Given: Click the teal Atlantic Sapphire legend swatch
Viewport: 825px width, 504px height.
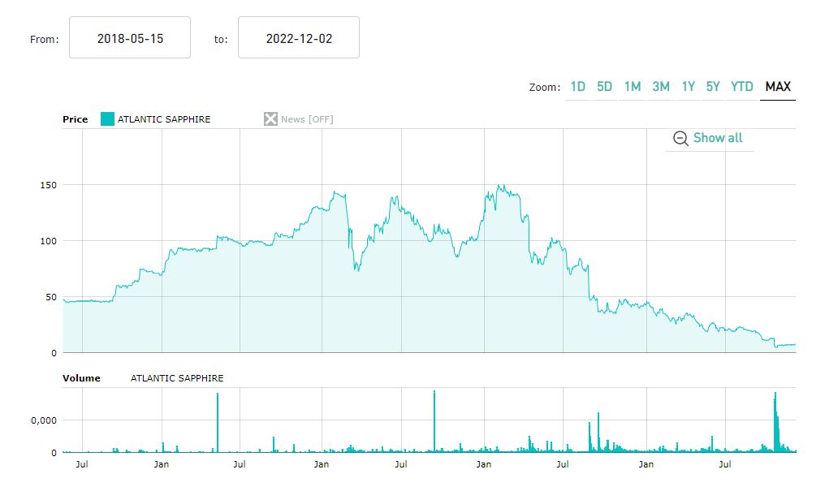Looking at the screenshot, I should click(107, 119).
